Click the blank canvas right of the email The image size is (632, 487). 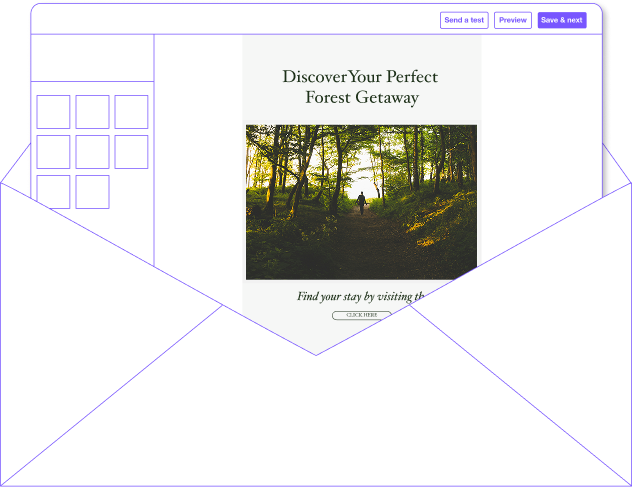coord(540,100)
